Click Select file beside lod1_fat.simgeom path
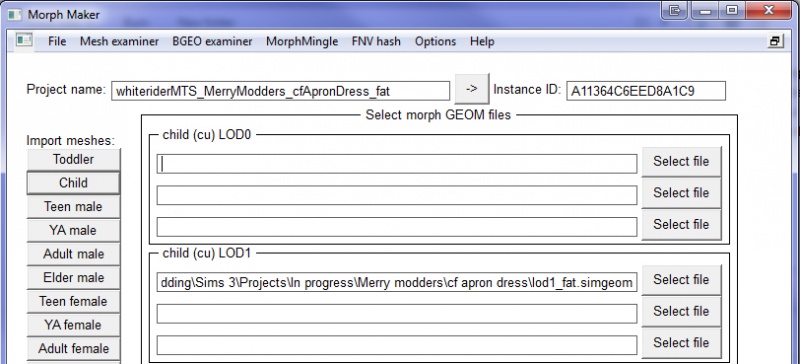This screenshot has height=364, width=800. [x=681, y=280]
